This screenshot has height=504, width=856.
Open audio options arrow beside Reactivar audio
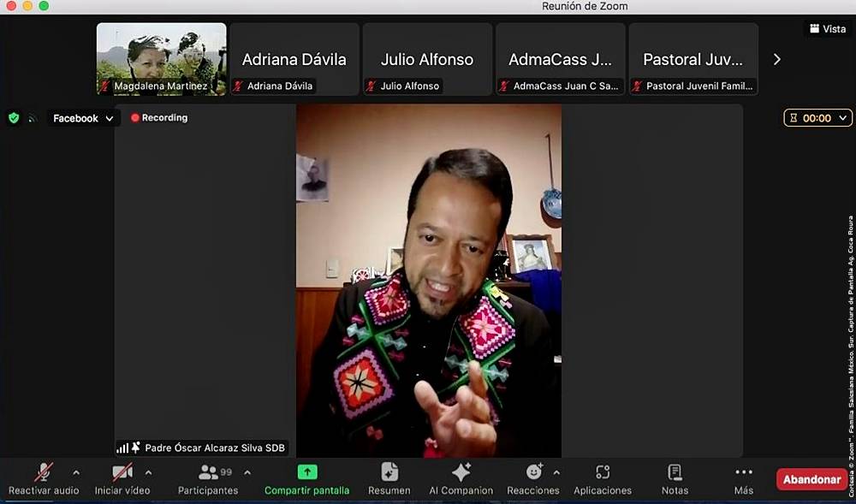pyautogui.click(x=76, y=473)
